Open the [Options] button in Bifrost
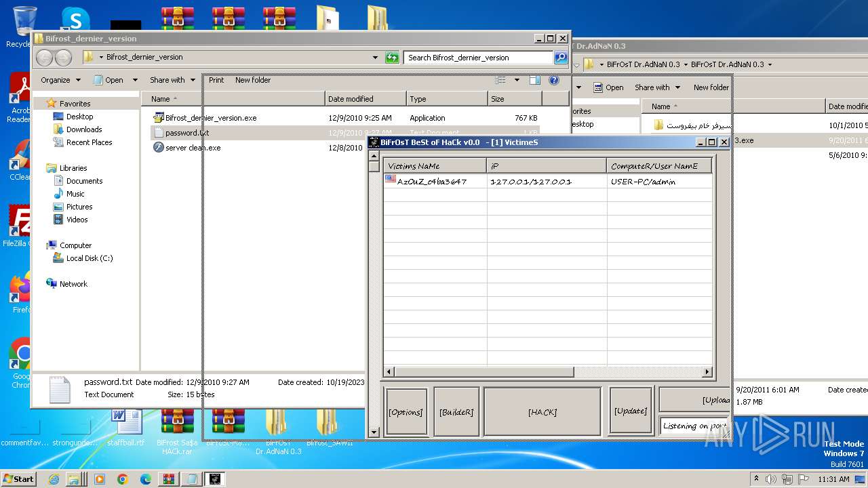This screenshot has height=488, width=868. click(x=406, y=411)
